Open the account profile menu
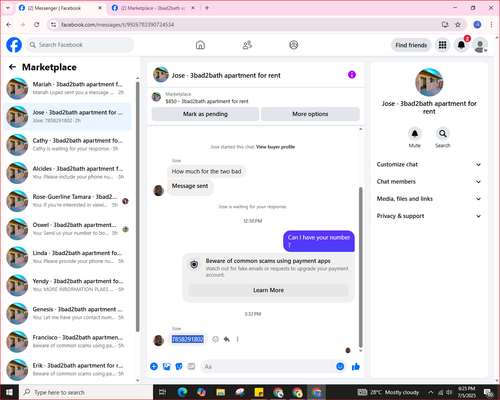This screenshot has height=400, width=500. click(480, 45)
